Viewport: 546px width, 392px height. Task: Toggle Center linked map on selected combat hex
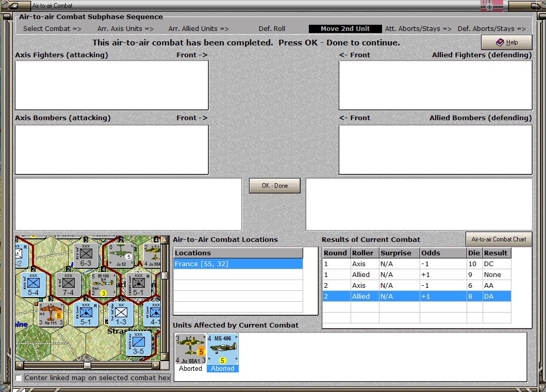coord(19,378)
